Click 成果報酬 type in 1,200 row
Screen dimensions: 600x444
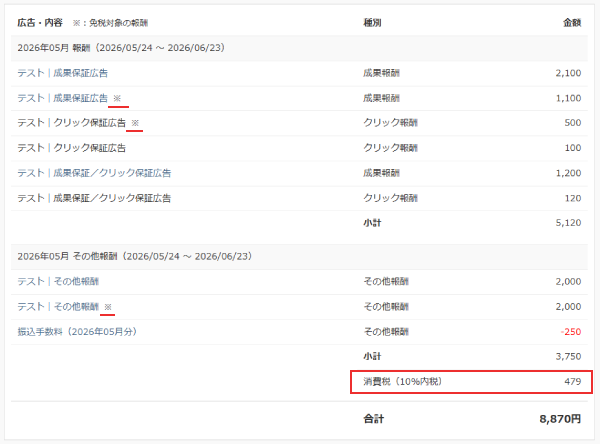click(x=382, y=173)
